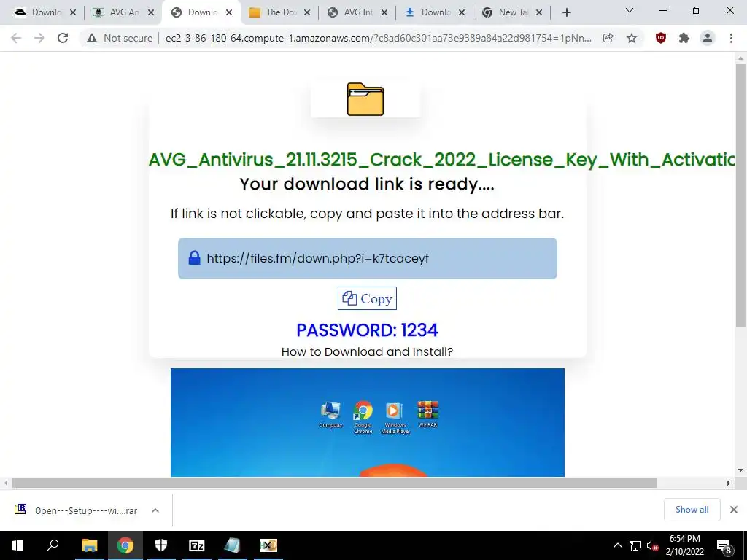Click the network icon in system tray
This screenshot has width=747, height=560.
[x=635, y=545]
